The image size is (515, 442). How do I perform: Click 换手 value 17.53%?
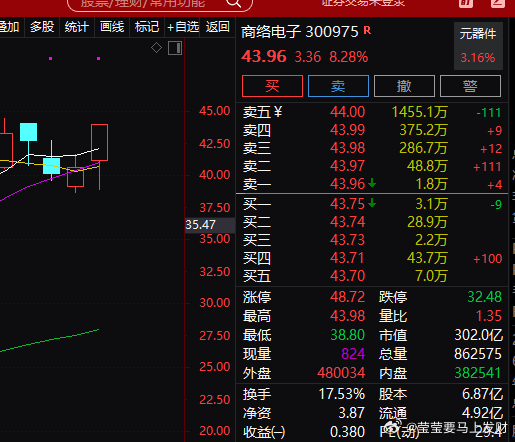click(x=342, y=394)
